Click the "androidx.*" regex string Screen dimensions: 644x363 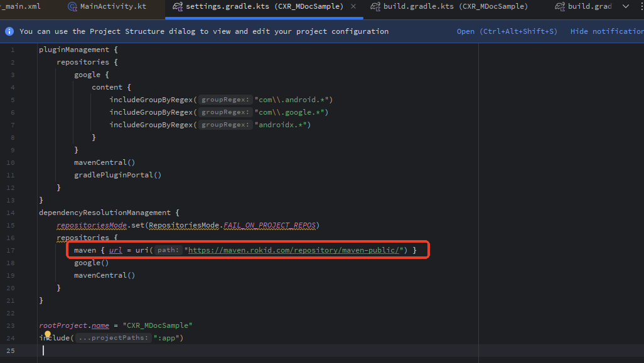(x=281, y=125)
